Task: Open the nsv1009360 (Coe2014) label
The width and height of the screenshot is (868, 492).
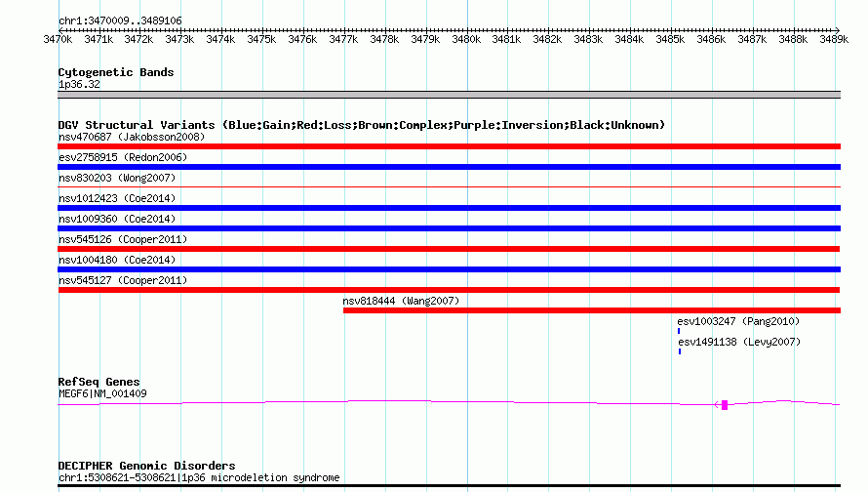Action: (x=117, y=219)
